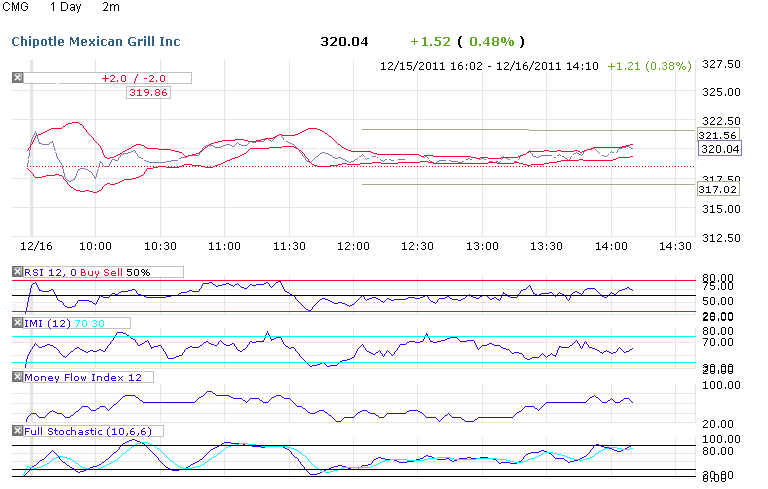Click the 325.00 price axis label

pyautogui.click(x=721, y=92)
